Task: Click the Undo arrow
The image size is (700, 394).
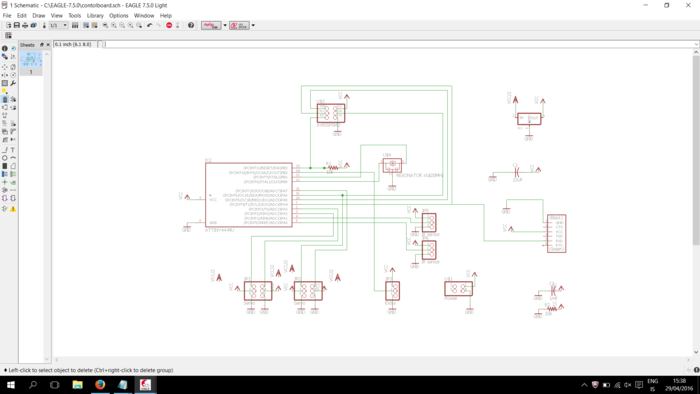Action: [150, 25]
